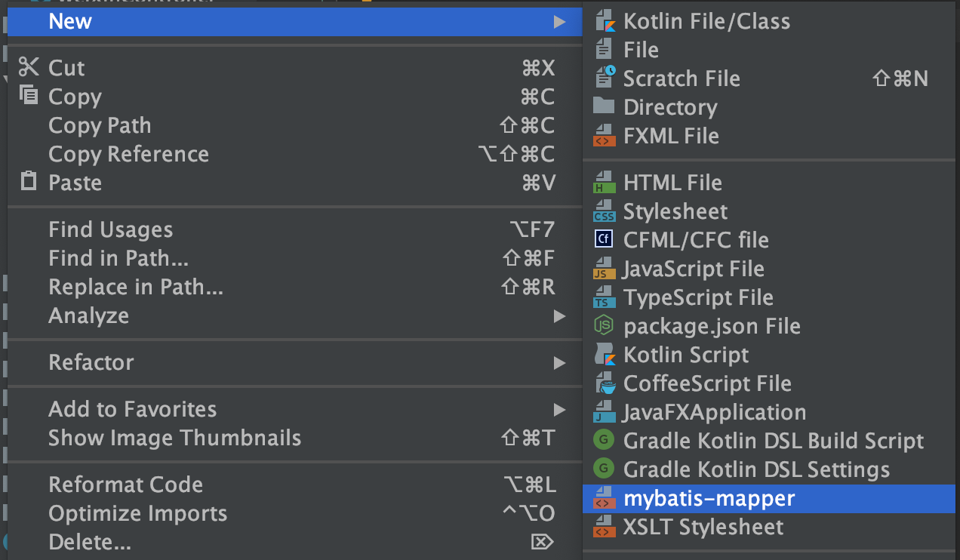This screenshot has height=560, width=960.
Task: Click the Paste clipboard icon
Action: pos(29,182)
